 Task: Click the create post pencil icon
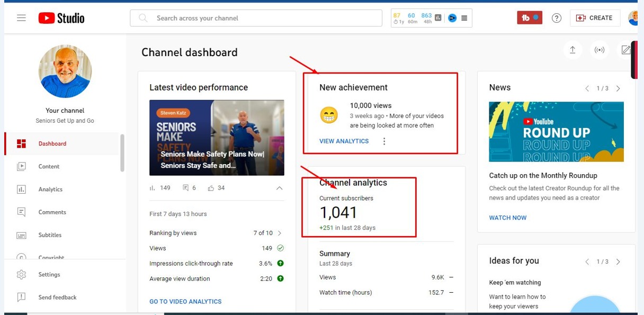pos(625,50)
